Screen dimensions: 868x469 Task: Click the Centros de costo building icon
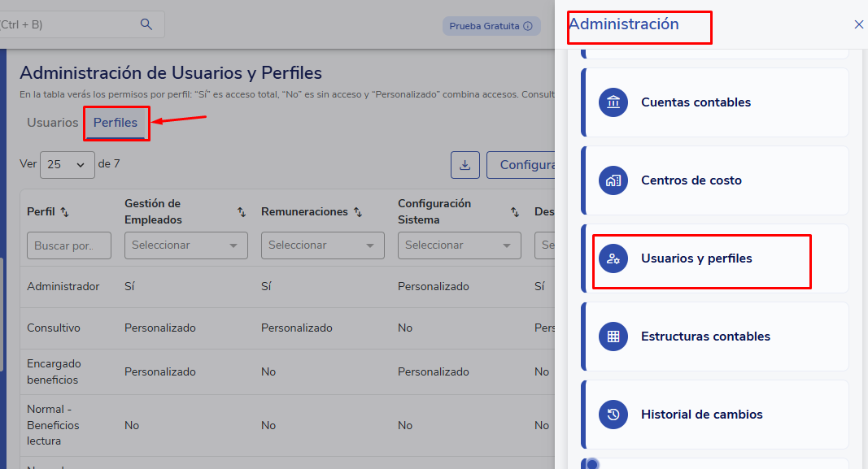coord(613,180)
